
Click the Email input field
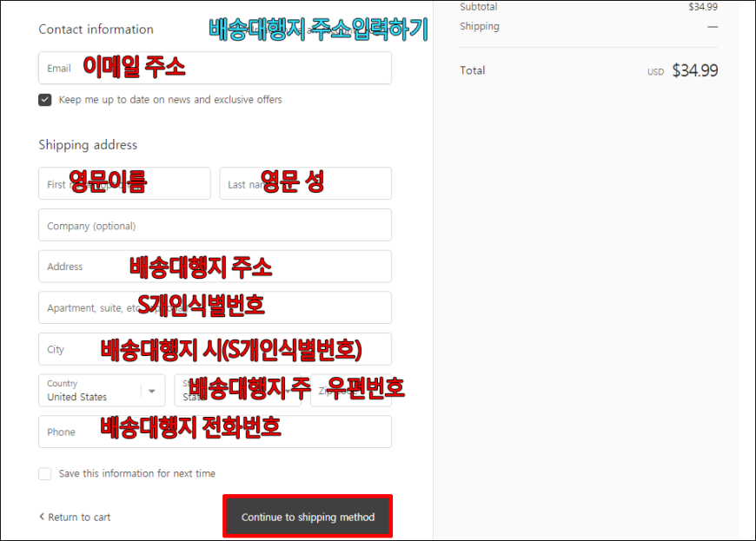tap(215, 68)
